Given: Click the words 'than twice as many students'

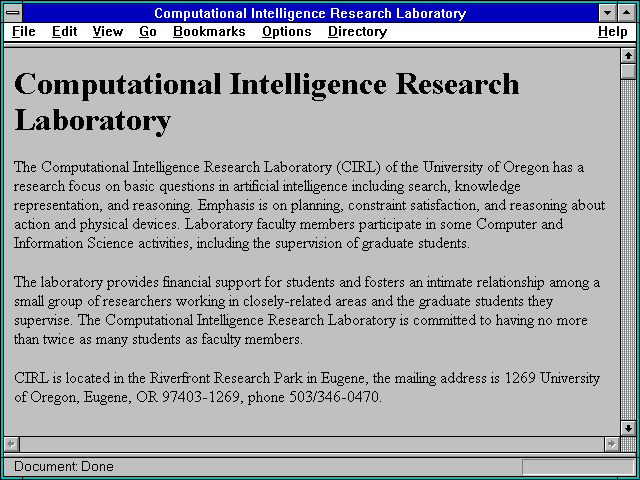Looking at the screenshot, I should (98, 340).
